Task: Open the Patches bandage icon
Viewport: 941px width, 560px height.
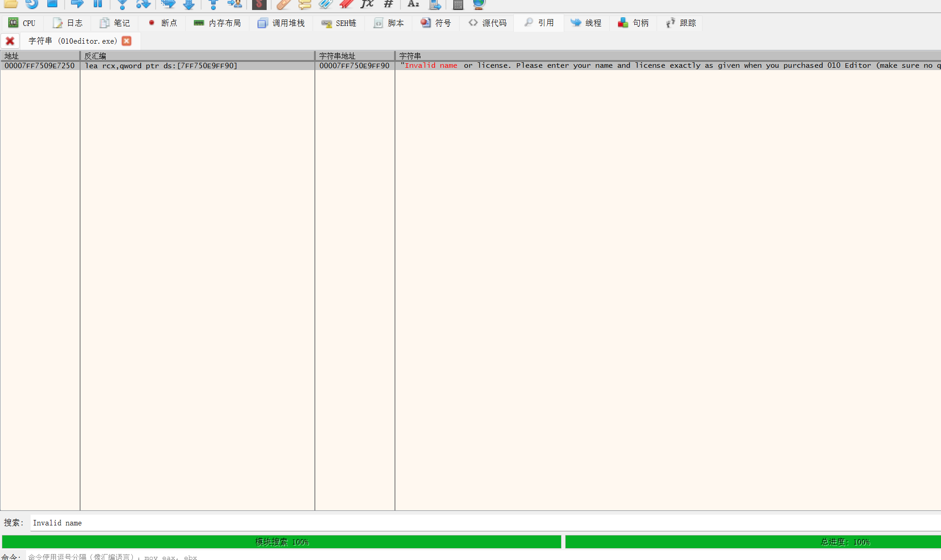Action: tap(283, 4)
